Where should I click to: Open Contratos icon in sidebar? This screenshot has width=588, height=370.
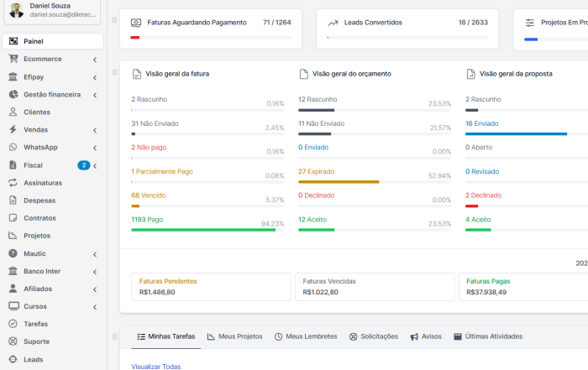click(13, 218)
